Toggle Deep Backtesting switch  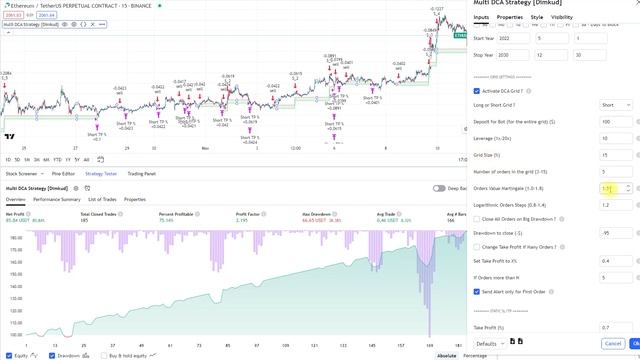pyautogui.click(x=439, y=188)
